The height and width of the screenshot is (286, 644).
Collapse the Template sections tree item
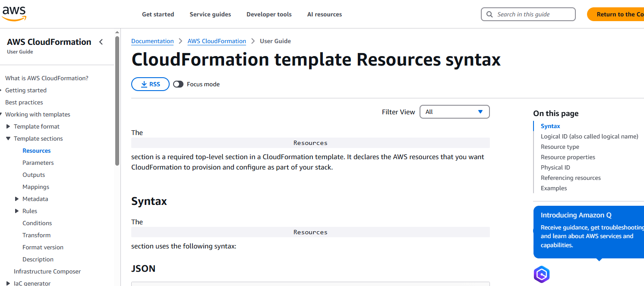point(8,138)
